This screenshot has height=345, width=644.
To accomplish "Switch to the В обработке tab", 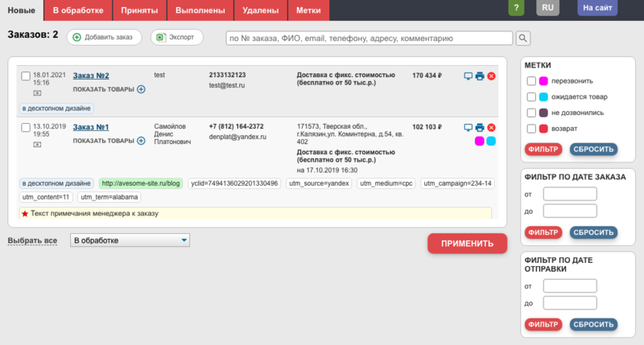I will 78,10.
